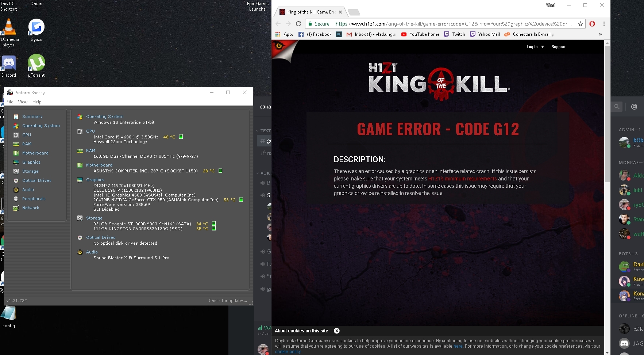Launch µTorrent from the desktop
This screenshot has width=644, height=355.
tap(36, 66)
